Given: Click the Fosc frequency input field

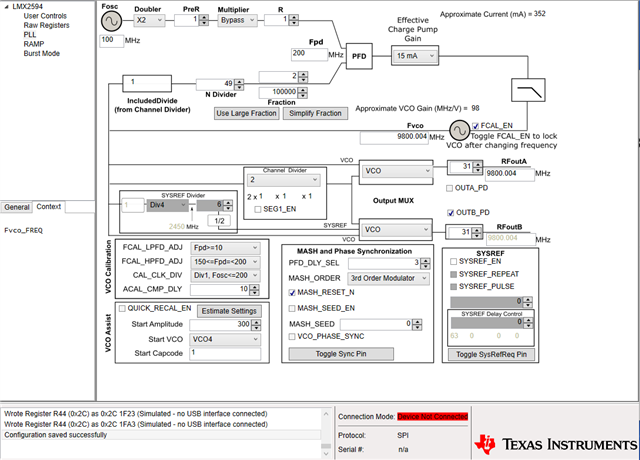Looking at the screenshot, I should 111,40.
